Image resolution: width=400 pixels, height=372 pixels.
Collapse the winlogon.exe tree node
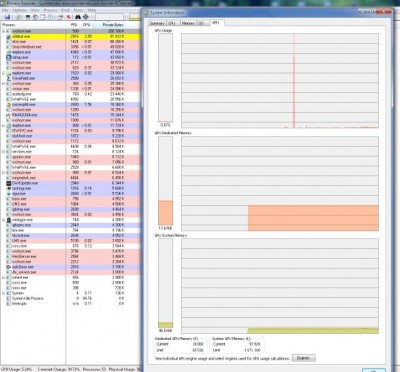[4, 220]
